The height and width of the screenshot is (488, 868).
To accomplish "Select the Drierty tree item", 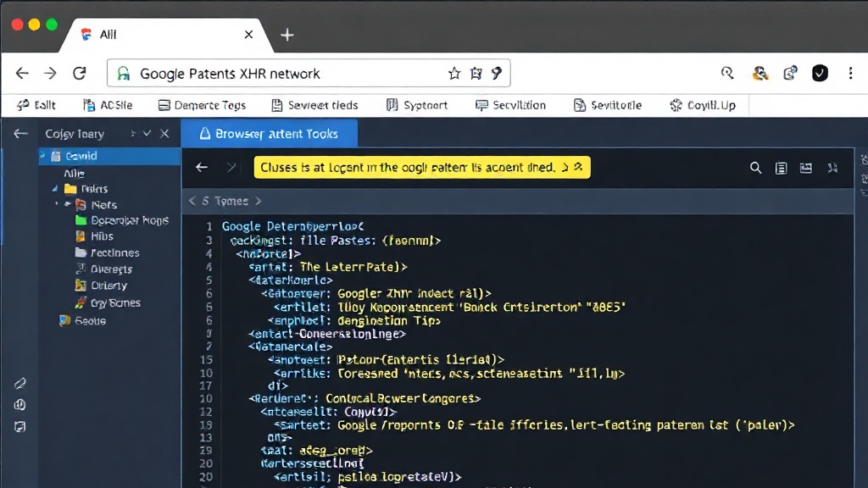I will [101, 286].
